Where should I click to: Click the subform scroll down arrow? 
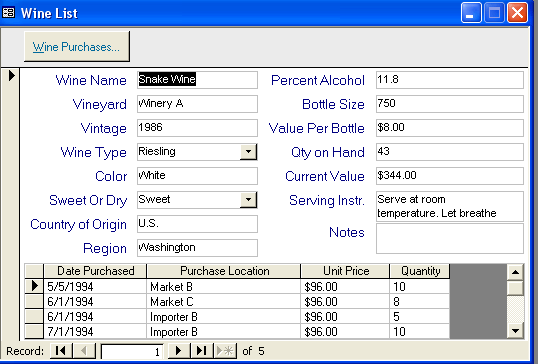click(515, 331)
